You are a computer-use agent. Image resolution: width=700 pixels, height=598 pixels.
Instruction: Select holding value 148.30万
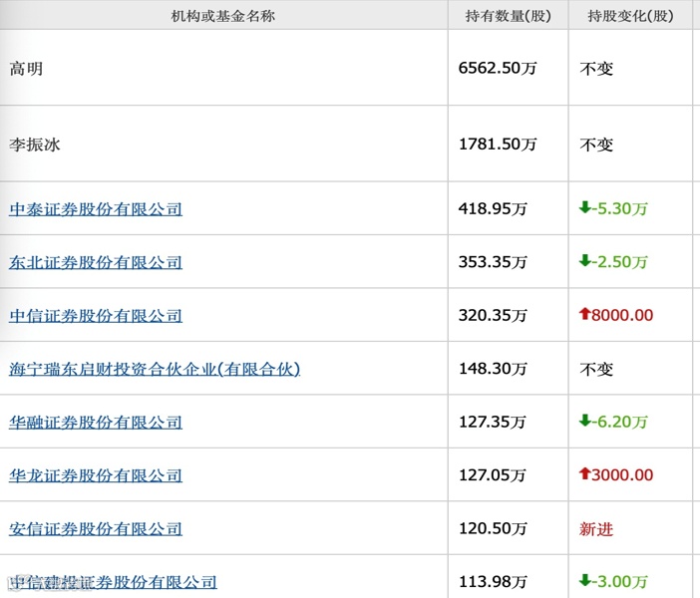pos(493,368)
